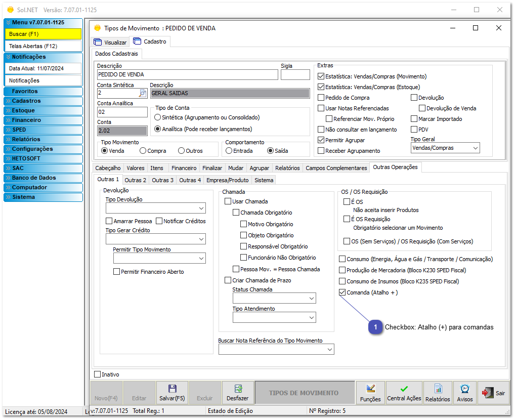The width and height of the screenshot is (515, 420).
Task: Open Relatórios from the bottom toolbar icon
Action: (x=438, y=392)
